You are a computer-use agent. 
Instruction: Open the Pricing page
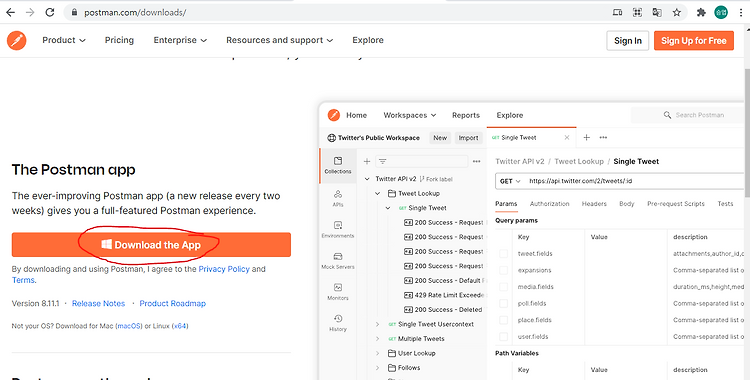(120, 40)
